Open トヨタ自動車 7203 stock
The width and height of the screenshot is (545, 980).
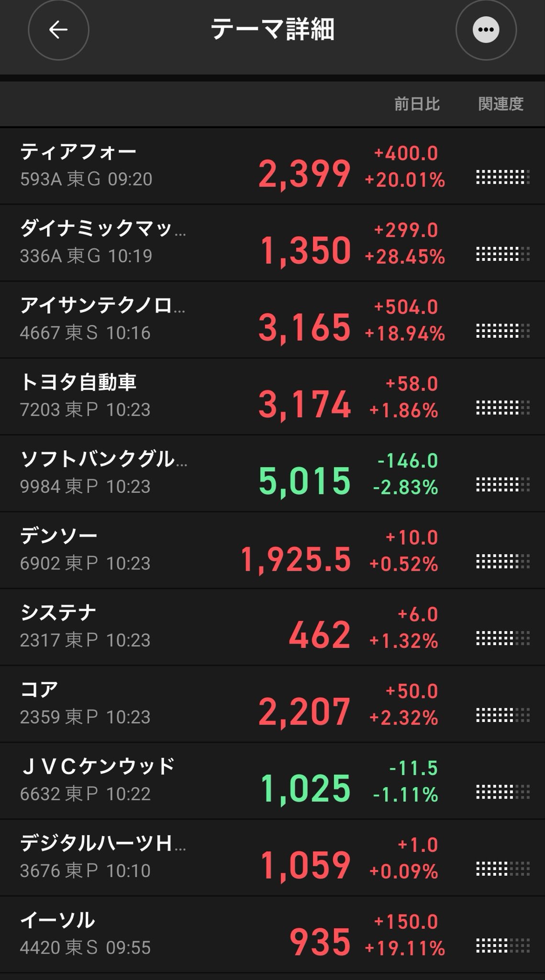[x=272, y=397]
